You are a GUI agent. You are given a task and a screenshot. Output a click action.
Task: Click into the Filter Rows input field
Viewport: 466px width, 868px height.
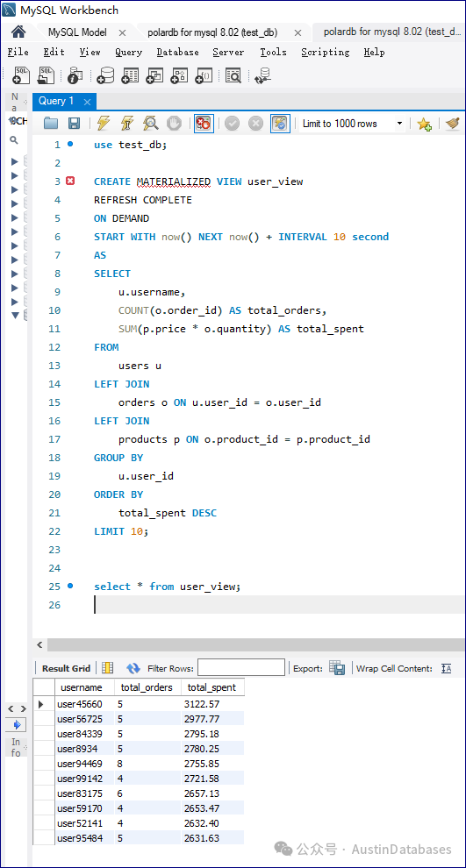[x=241, y=667]
